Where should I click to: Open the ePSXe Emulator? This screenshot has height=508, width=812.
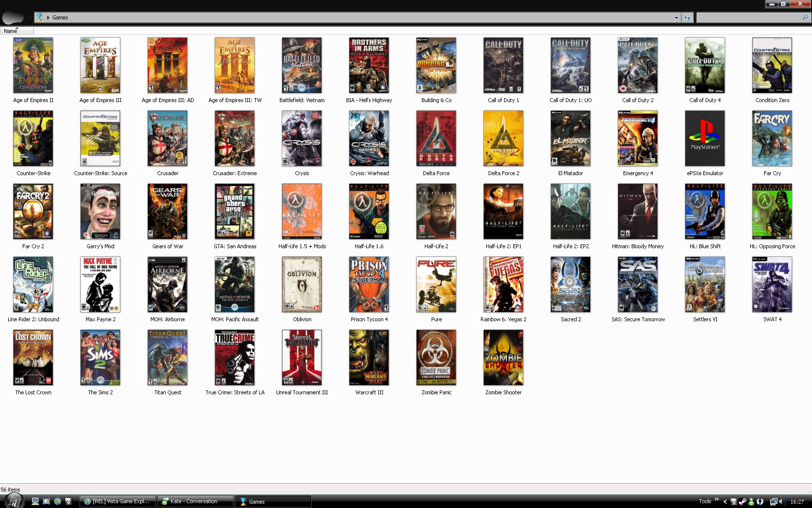[x=705, y=139]
